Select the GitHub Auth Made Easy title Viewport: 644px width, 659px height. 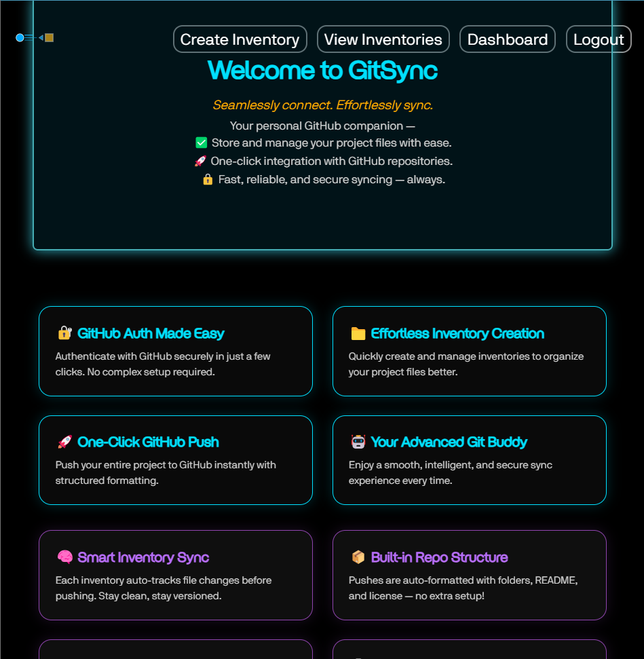(x=151, y=333)
